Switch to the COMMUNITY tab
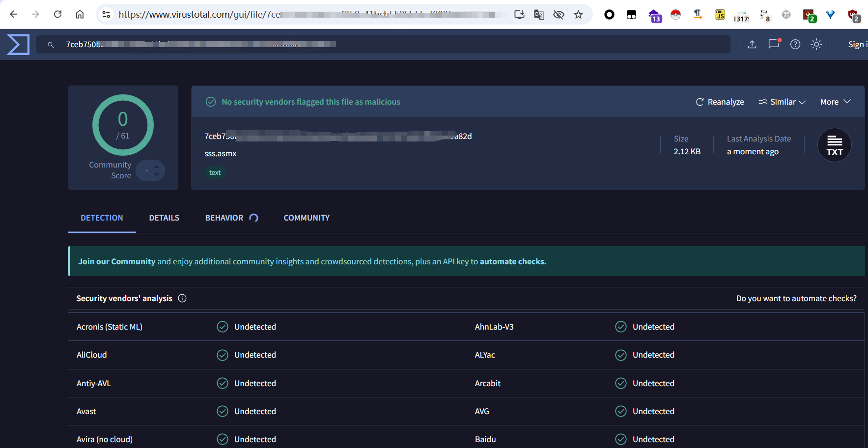Screen dimensions: 868x448 click(307, 218)
